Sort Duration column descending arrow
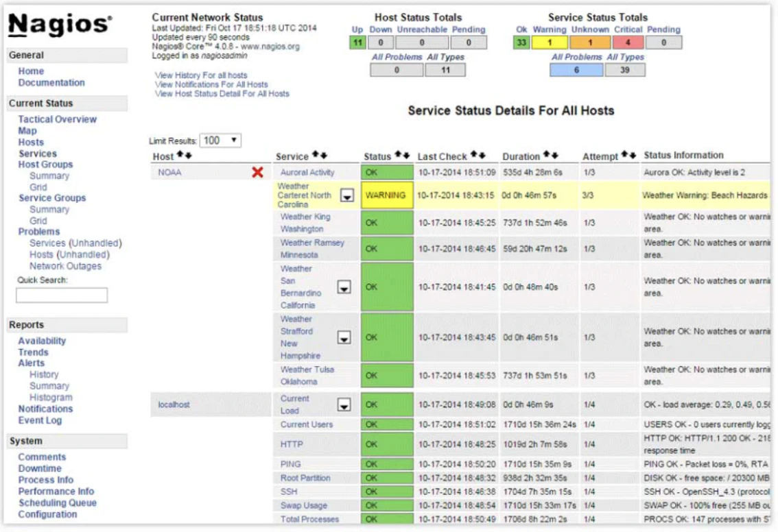The width and height of the screenshot is (778, 532). [554, 155]
